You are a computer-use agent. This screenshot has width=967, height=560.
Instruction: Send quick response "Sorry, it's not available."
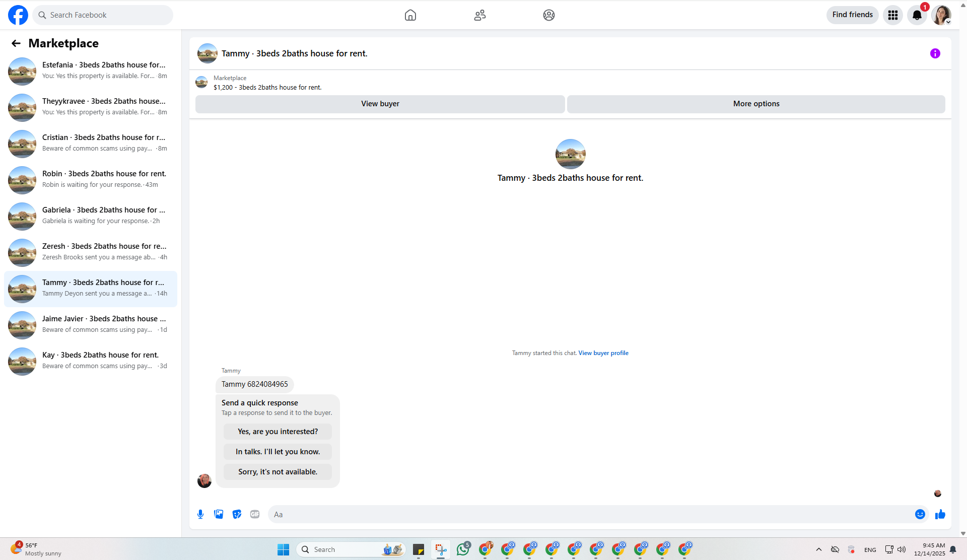tap(278, 472)
